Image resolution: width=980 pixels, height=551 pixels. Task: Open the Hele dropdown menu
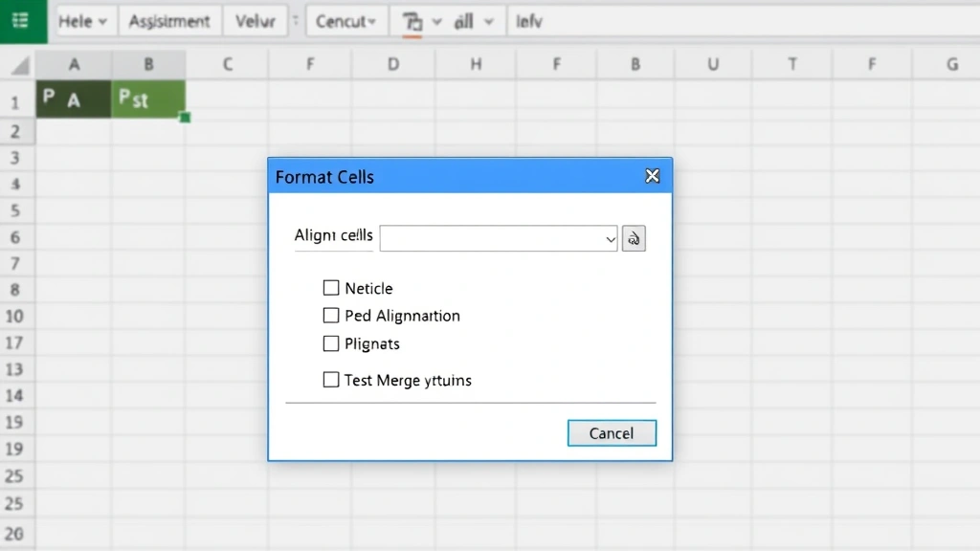83,20
